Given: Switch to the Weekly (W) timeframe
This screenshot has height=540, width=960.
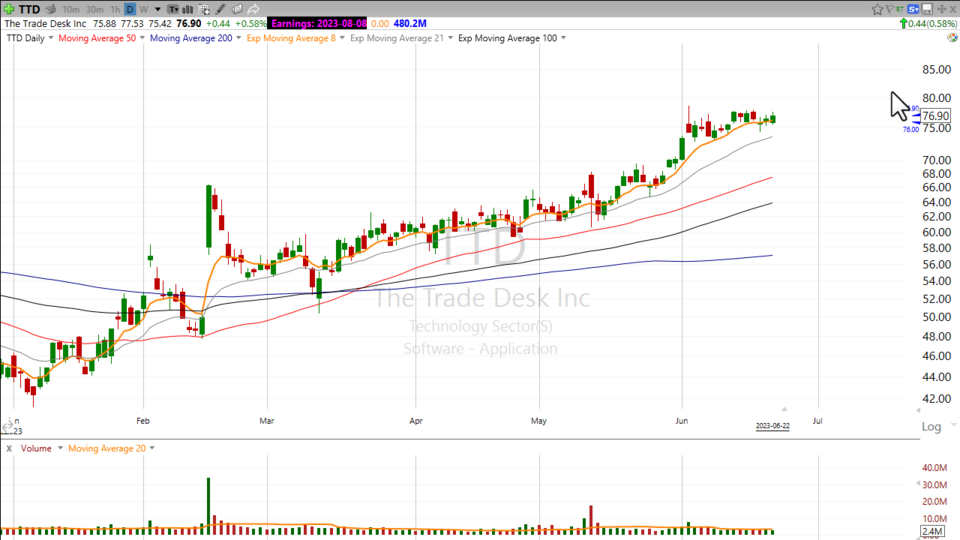Looking at the screenshot, I should [x=143, y=9].
